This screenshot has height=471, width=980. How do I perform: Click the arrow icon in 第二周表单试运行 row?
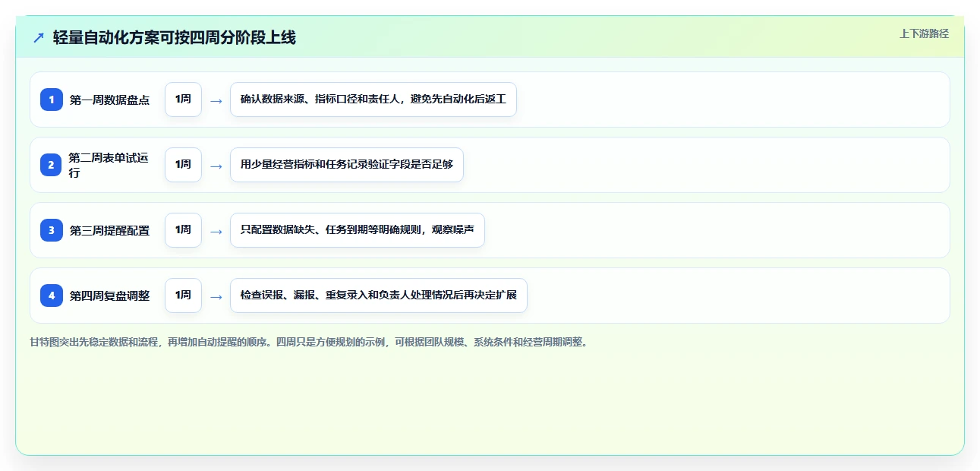point(216,166)
